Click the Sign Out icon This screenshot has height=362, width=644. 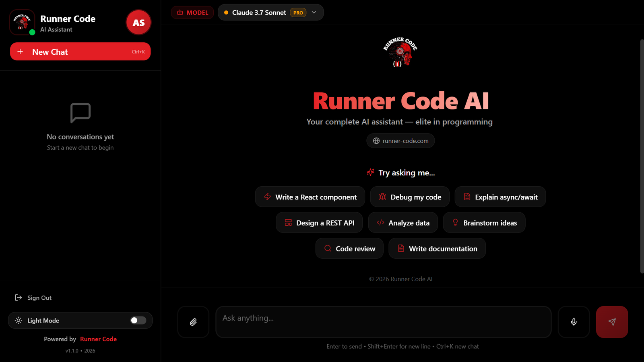[x=19, y=297]
